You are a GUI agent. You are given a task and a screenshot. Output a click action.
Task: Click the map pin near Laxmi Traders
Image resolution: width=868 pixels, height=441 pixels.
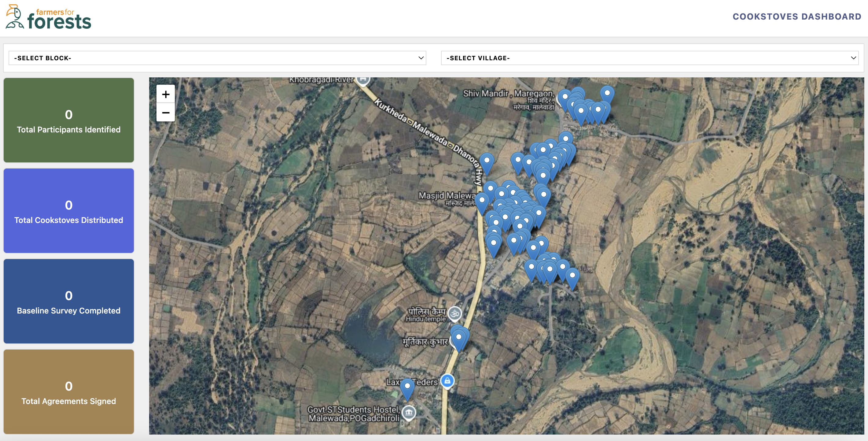click(407, 387)
